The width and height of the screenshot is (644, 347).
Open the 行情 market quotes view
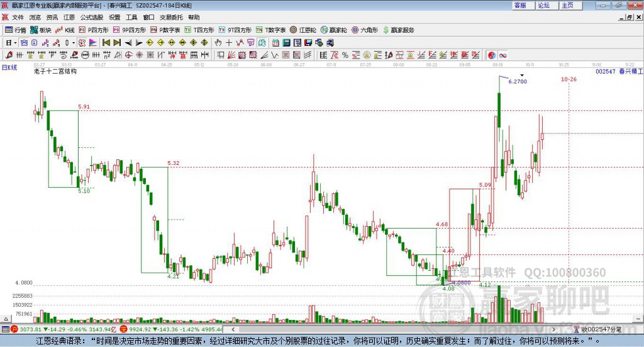coord(15,30)
